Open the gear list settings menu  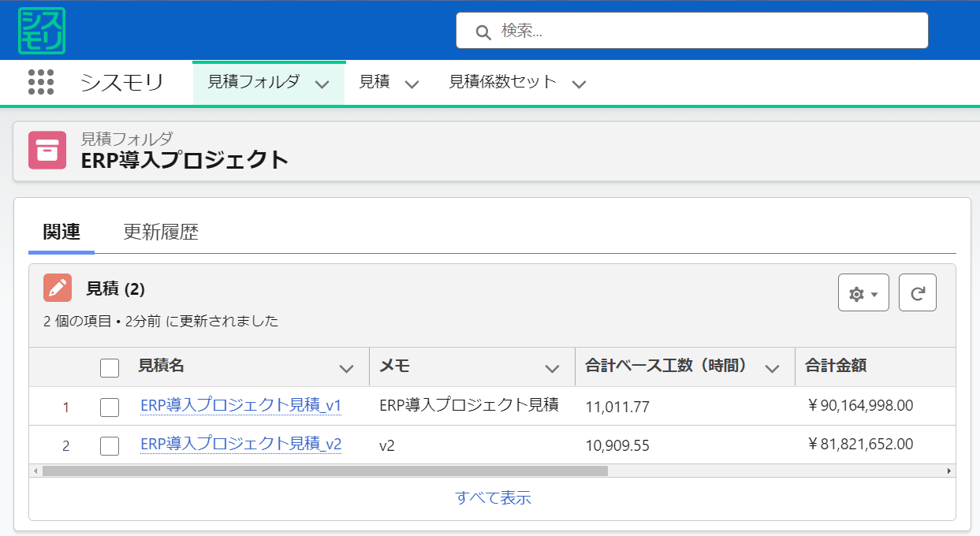pos(863,293)
